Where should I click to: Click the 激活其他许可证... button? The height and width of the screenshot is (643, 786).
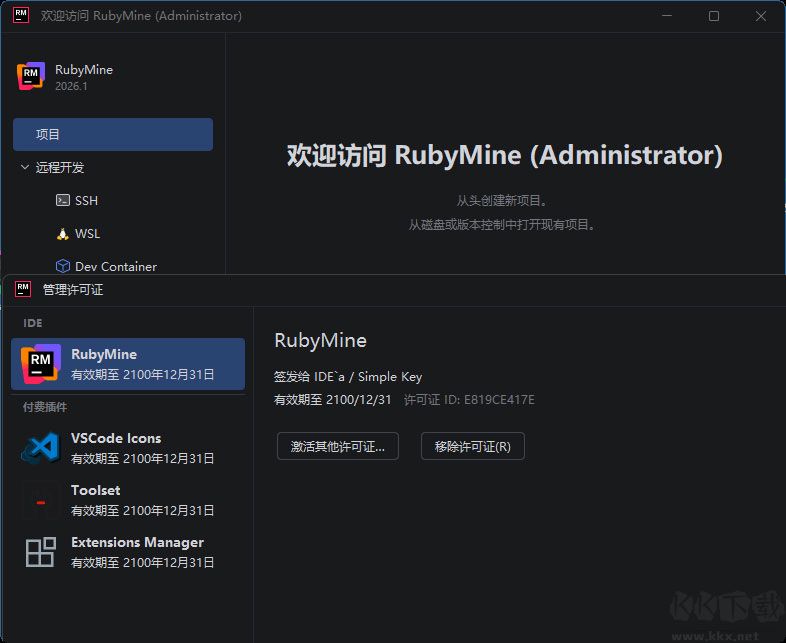pos(338,446)
